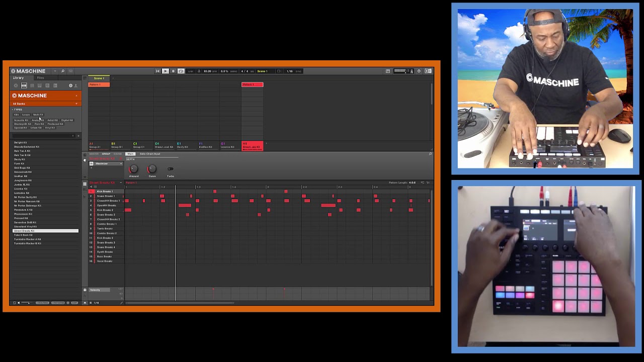
Task: Select Junkie XL Kit in the results list
Action: coord(45,185)
